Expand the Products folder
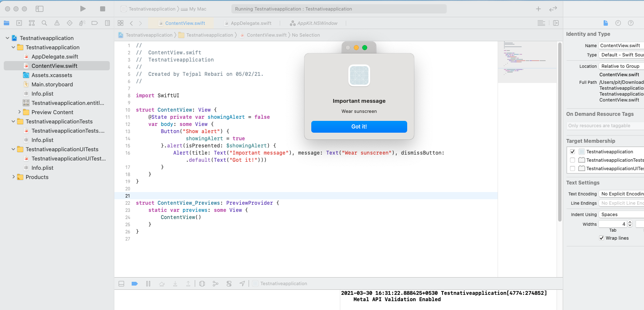 [x=13, y=177]
